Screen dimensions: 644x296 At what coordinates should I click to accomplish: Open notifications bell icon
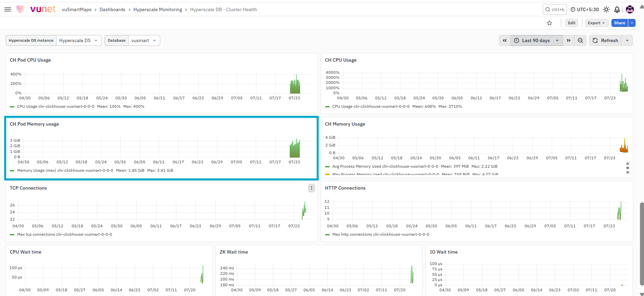(617, 9)
